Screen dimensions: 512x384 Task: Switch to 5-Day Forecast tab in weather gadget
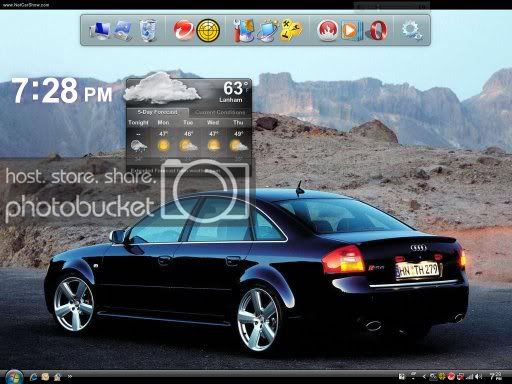point(158,112)
